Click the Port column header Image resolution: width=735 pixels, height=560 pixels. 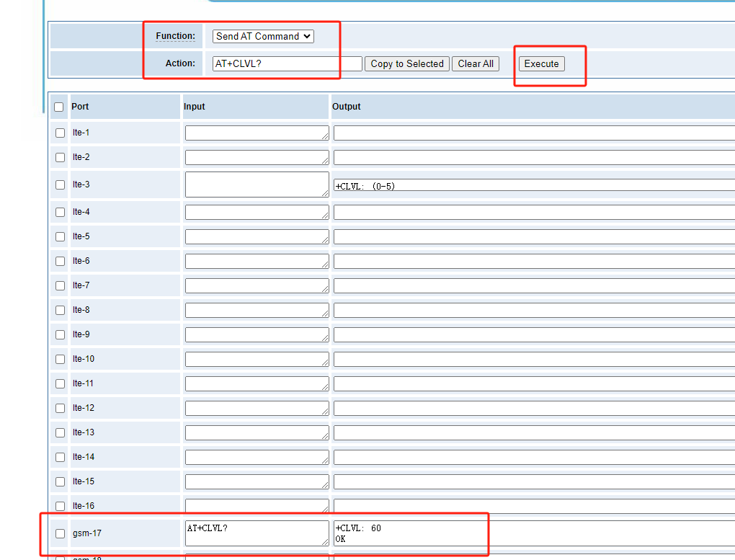tap(80, 107)
